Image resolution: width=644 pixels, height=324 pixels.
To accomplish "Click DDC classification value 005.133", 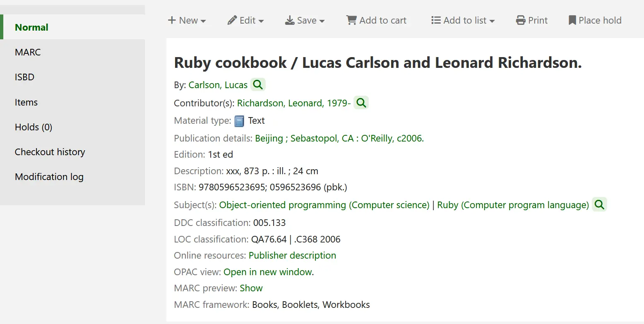I will pos(269,223).
